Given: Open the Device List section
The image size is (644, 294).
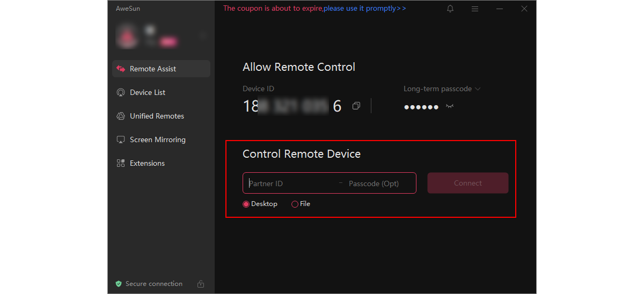Looking at the screenshot, I should click(161, 92).
